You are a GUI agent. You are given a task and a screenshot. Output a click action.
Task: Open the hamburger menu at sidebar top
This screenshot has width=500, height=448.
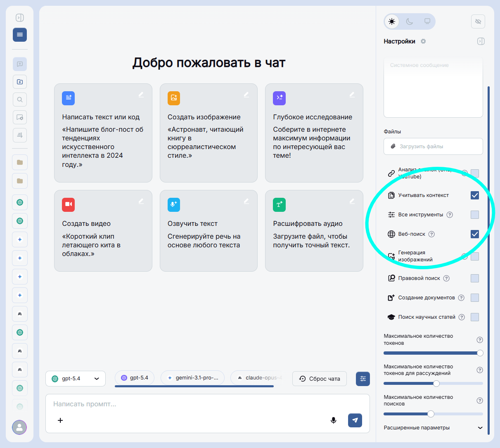tap(19, 35)
